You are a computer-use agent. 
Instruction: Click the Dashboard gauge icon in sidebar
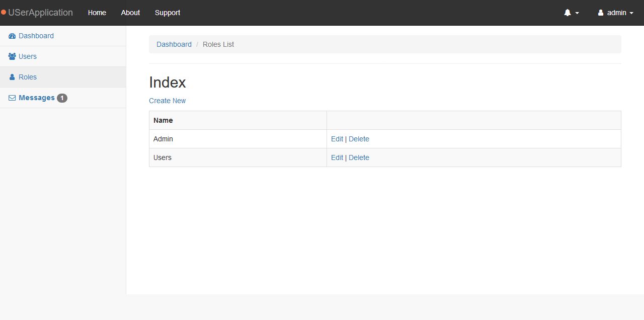12,36
